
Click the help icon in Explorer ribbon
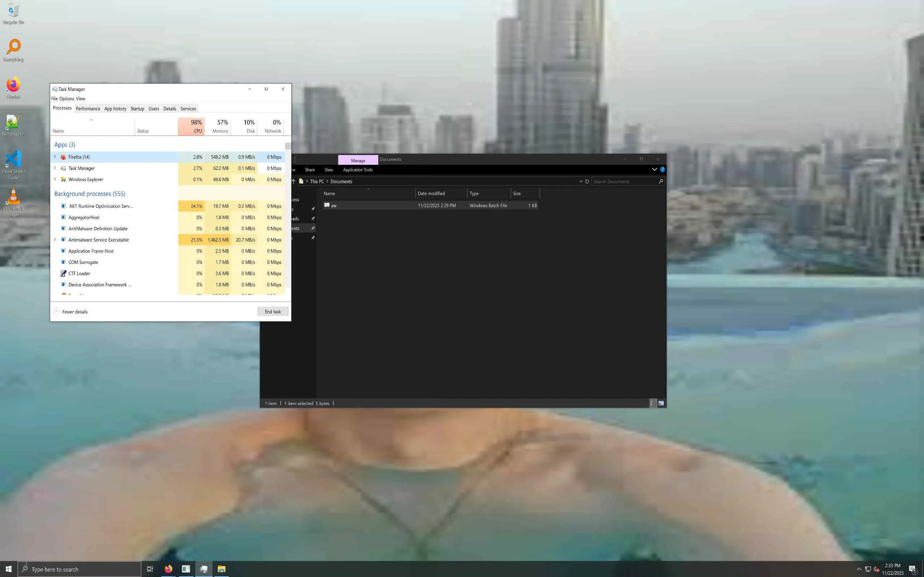pos(662,169)
